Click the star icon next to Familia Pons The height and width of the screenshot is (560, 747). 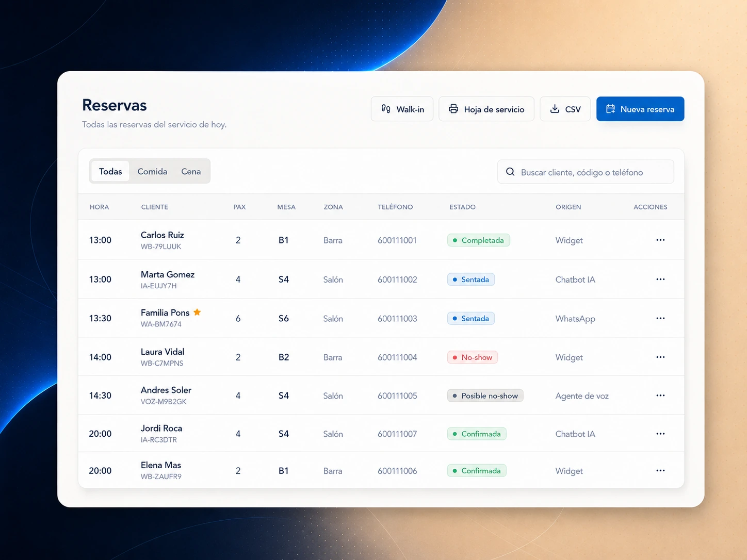pos(197,312)
